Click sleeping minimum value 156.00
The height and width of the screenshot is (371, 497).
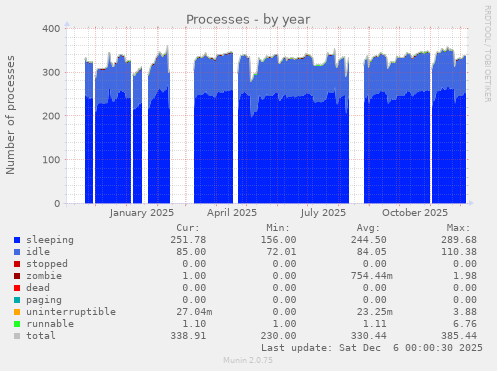click(278, 240)
